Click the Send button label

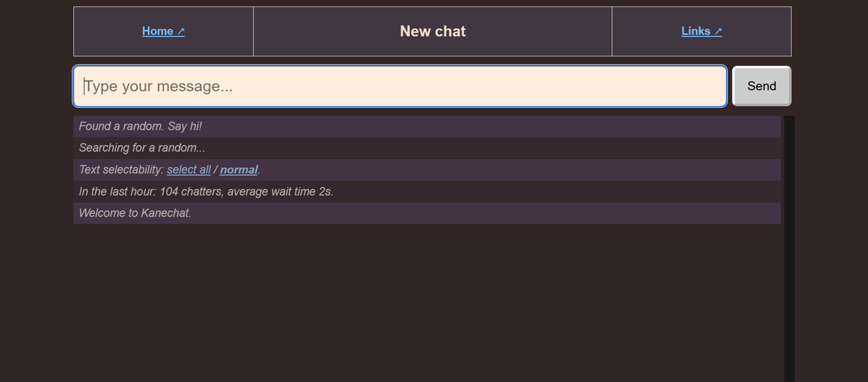pyautogui.click(x=761, y=86)
